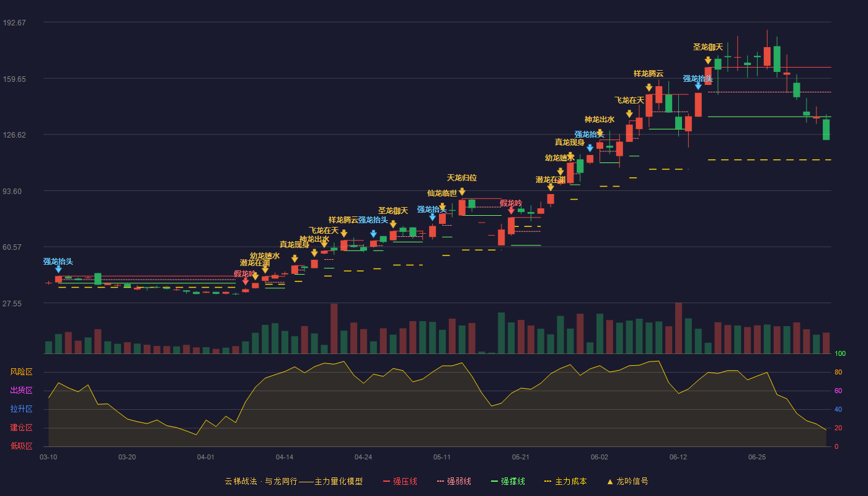Screen dimensions: 868x496
Task: Click the 03-10 date axis label
Action: pyautogui.click(x=48, y=457)
